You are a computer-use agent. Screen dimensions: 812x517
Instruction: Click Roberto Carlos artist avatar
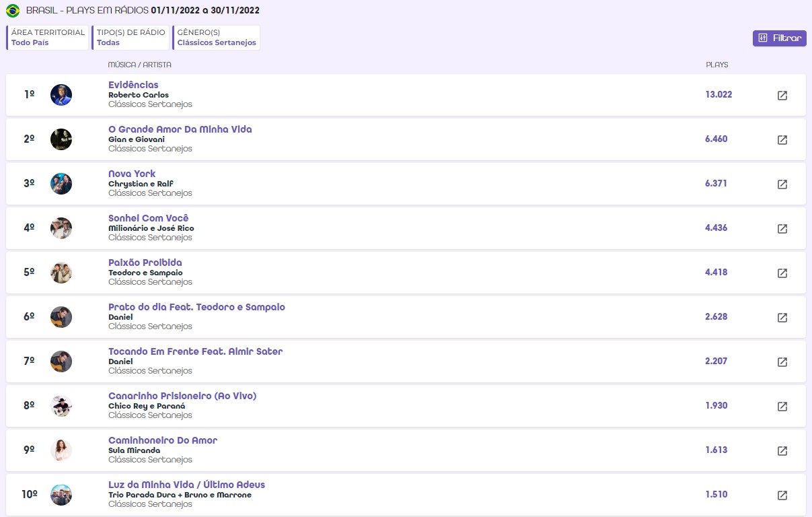pyautogui.click(x=61, y=95)
